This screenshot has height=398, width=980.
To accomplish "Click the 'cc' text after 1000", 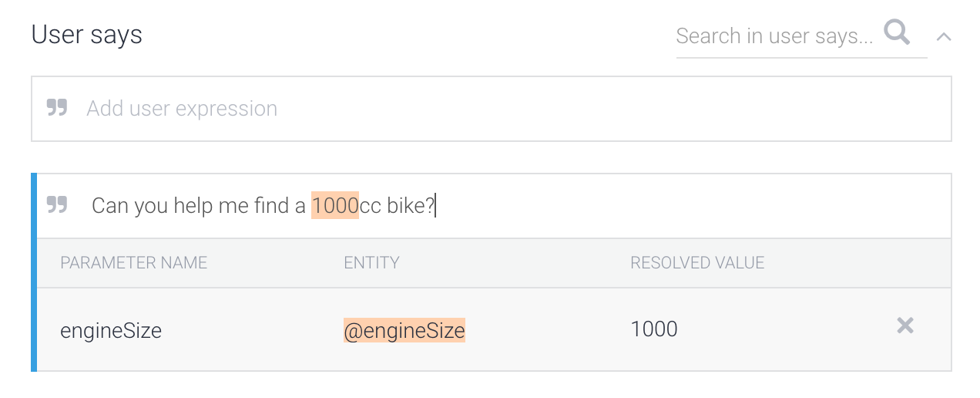I will coord(371,206).
